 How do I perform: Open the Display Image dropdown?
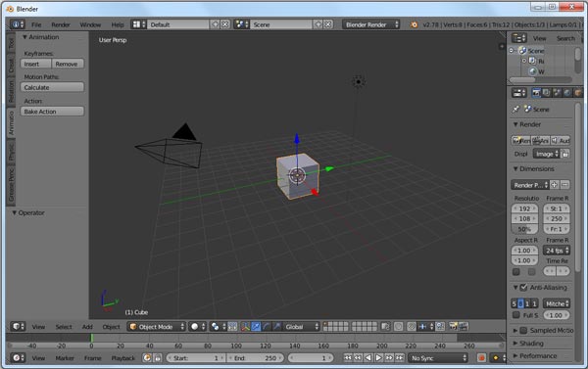(547, 154)
